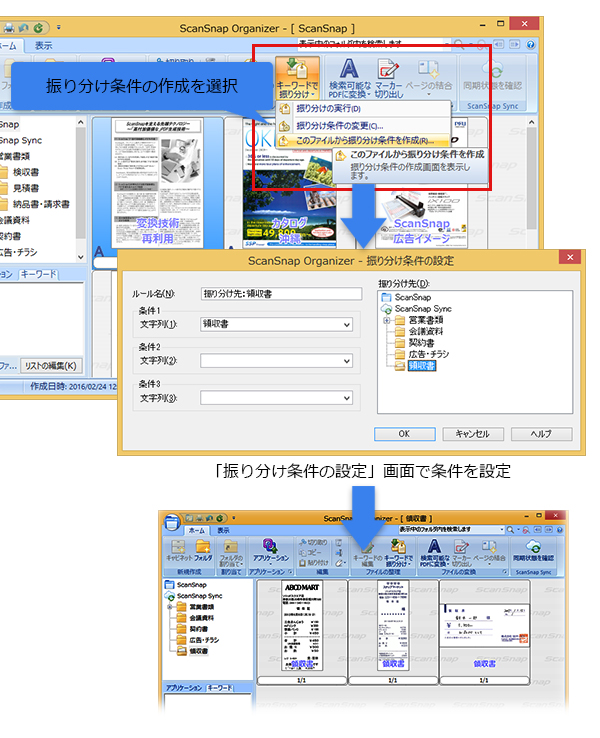Select ABCD MART receipt thumbnail
Screen dimensions: 600x738
pos(302,626)
